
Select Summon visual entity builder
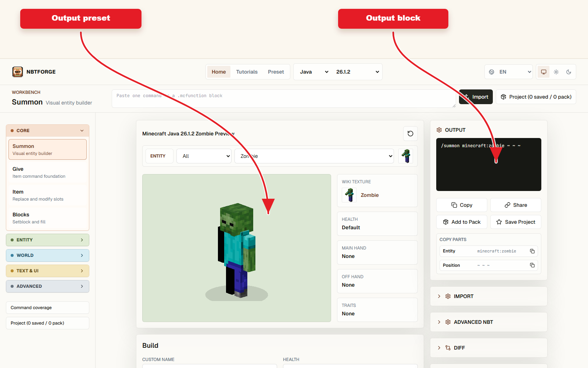coord(47,149)
